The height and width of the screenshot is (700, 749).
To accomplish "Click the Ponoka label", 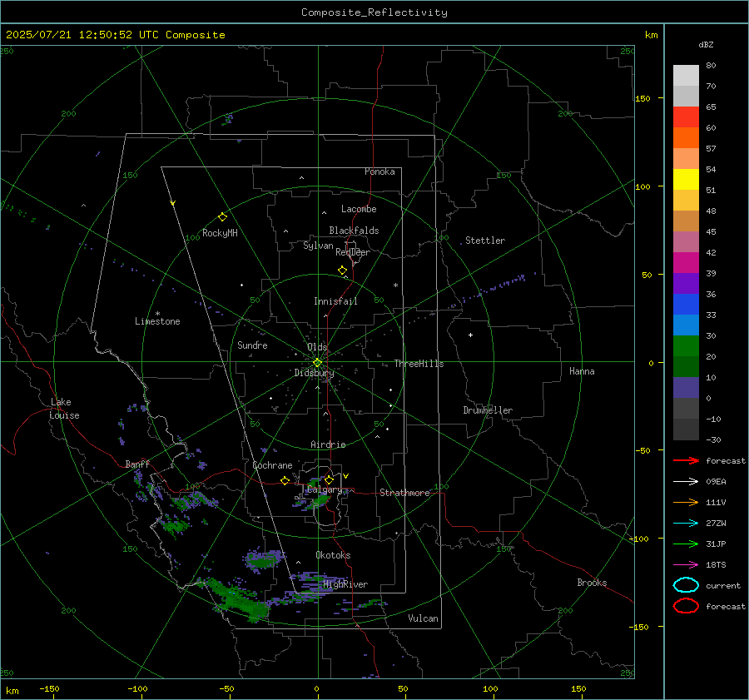I will (379, 171).
